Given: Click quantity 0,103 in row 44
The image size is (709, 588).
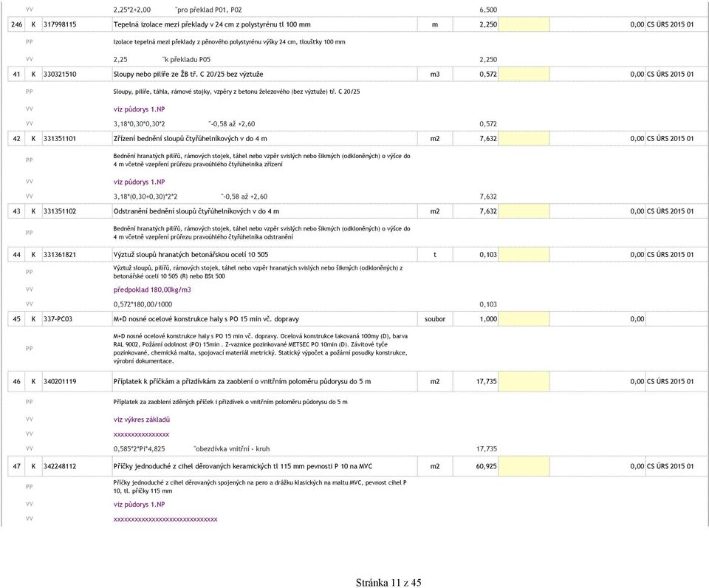Looking at the screenshot, I should pyautogui.click(x=488, y=255).
